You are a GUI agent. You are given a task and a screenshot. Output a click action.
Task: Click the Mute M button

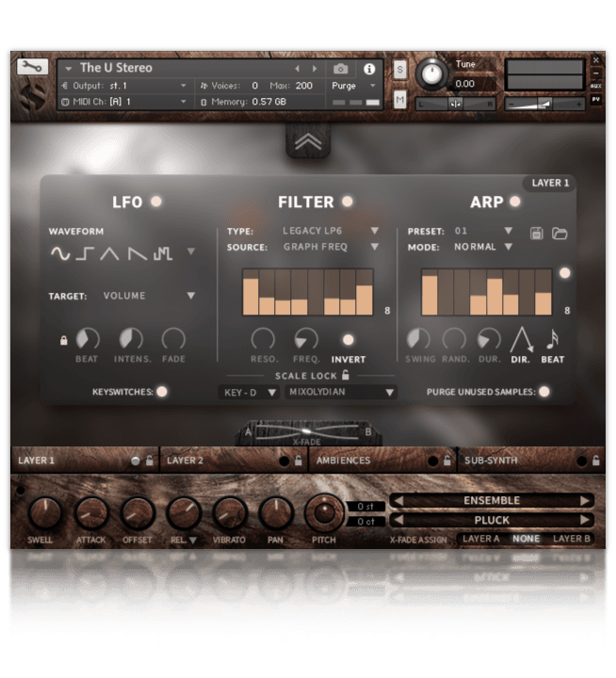coord(399,101)
